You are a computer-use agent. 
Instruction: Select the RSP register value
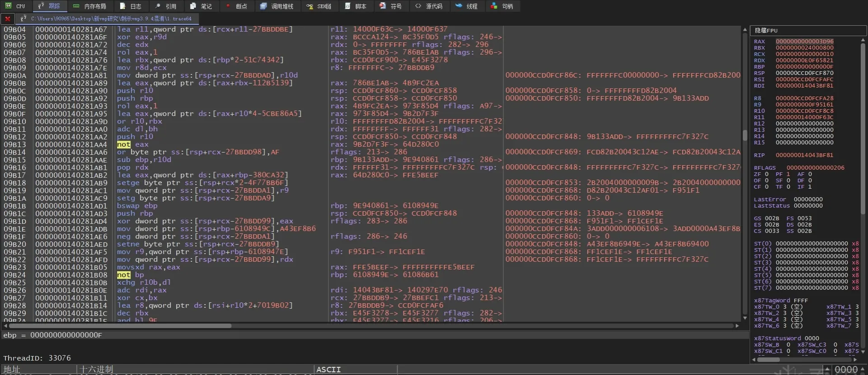(804, 73)
